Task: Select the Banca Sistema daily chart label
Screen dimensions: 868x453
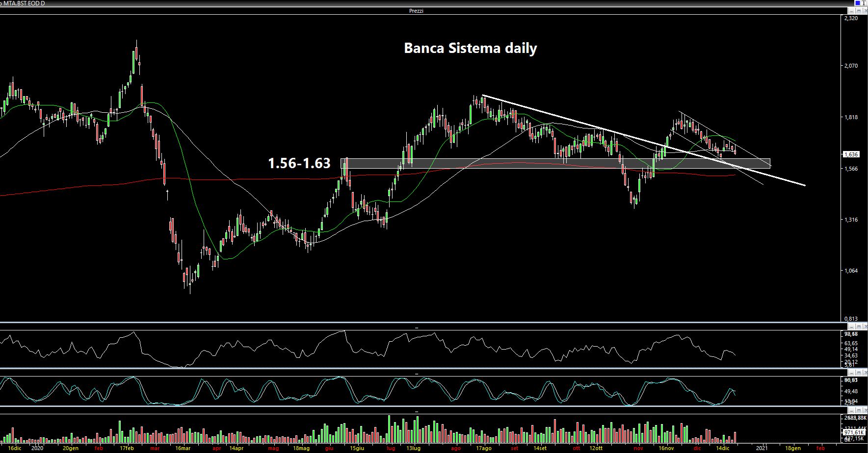Action: pos(470,48)
